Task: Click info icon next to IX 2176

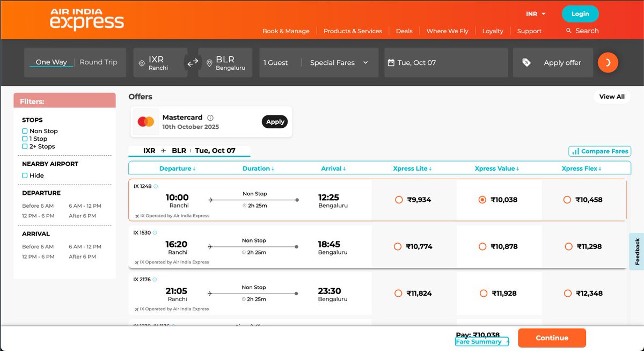Action: (155, 280)
